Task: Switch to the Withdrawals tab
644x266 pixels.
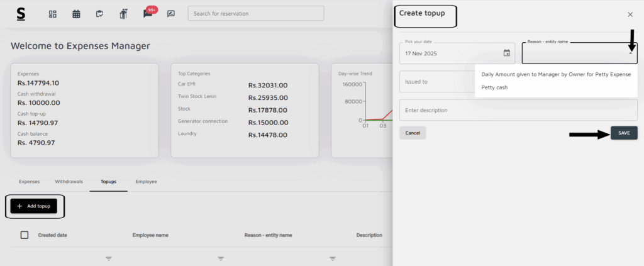Action: [x=69, y=182]
